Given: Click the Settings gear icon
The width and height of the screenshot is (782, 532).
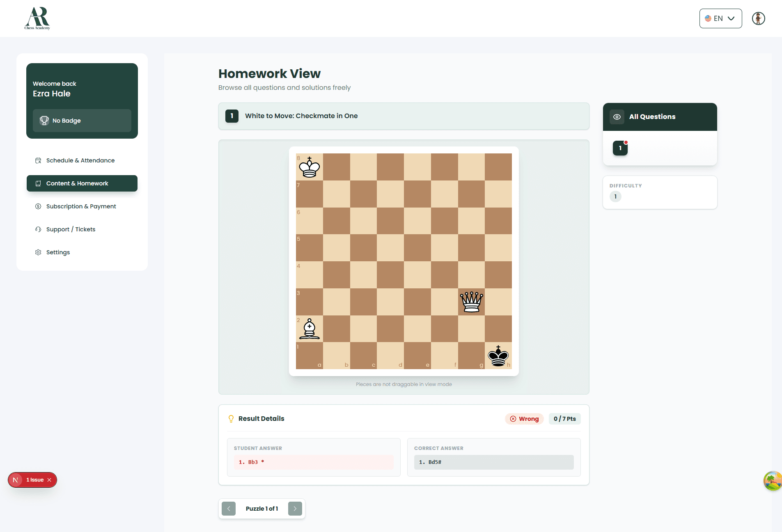Looking at the screenshot, I should 38,252.
